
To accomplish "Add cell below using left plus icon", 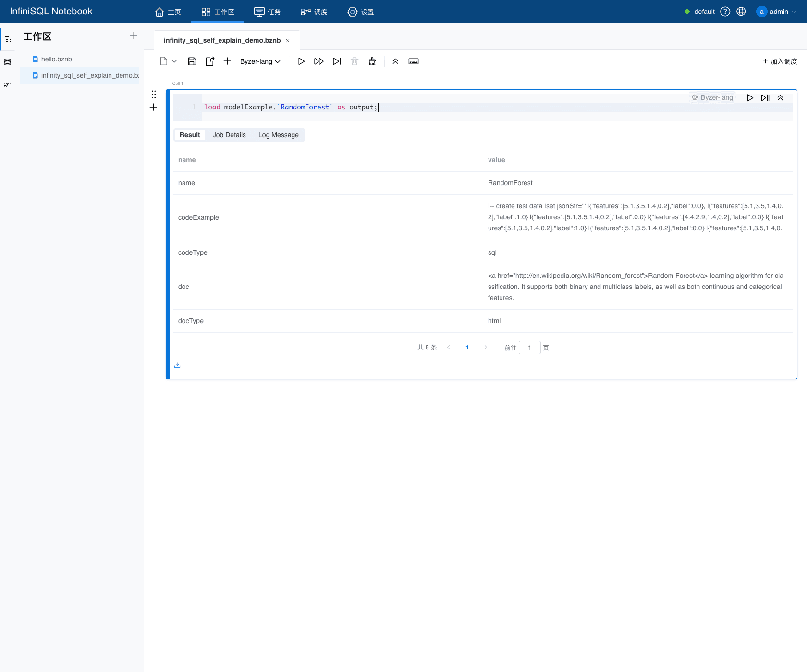I will click(154, 107).
